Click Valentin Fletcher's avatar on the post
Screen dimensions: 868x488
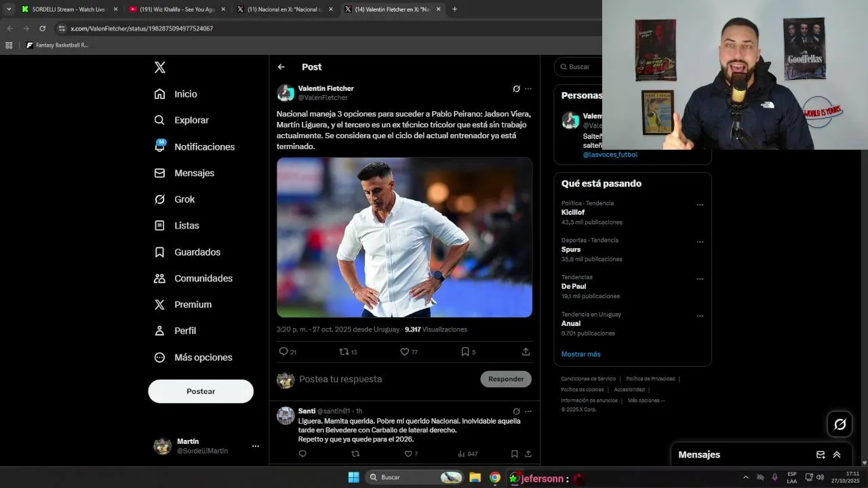[285, 93]
